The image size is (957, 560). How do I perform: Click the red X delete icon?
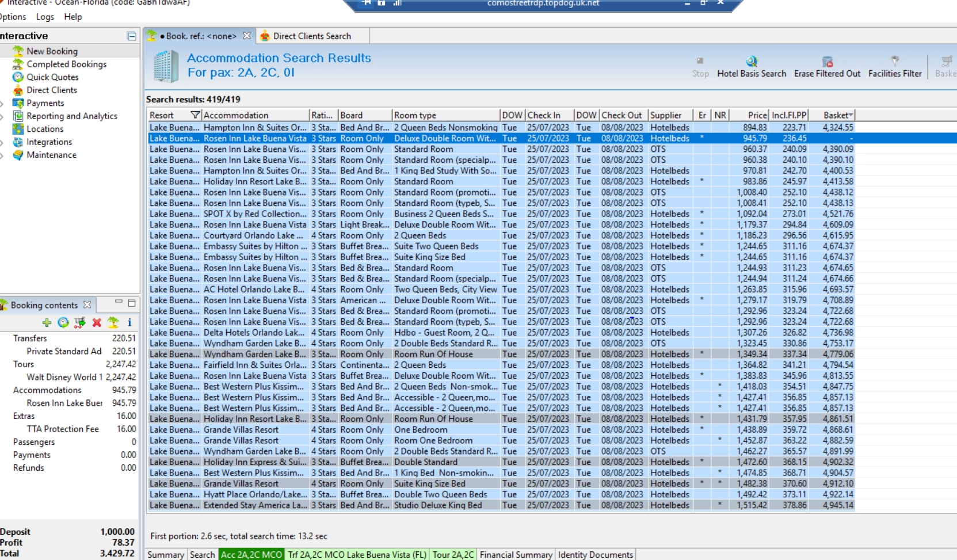[97, 322]
